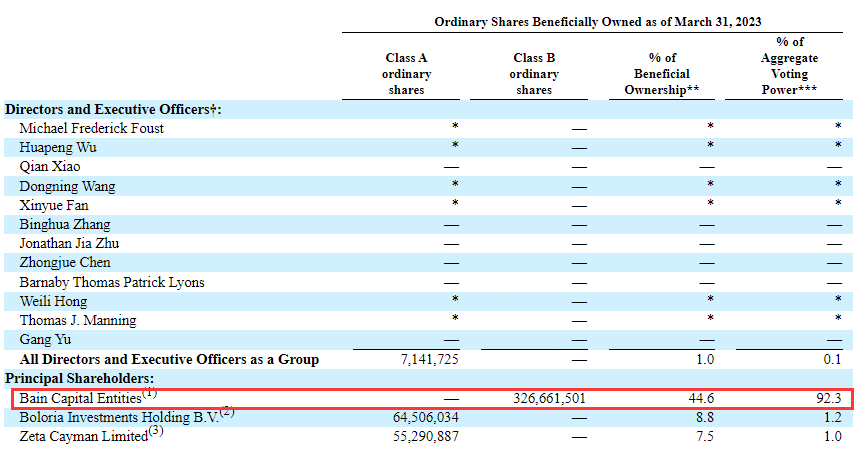The height and width of the screenshot is (456, 857).
Task: Select the value 55,290,887
Action: tap(426, 437)
